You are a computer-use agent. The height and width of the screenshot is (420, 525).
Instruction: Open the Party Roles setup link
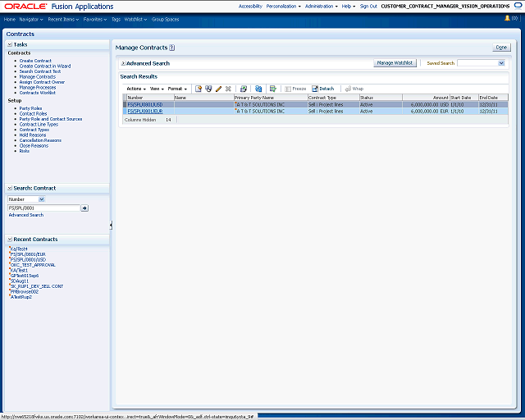pyautogui.click(x=30, y=108)
